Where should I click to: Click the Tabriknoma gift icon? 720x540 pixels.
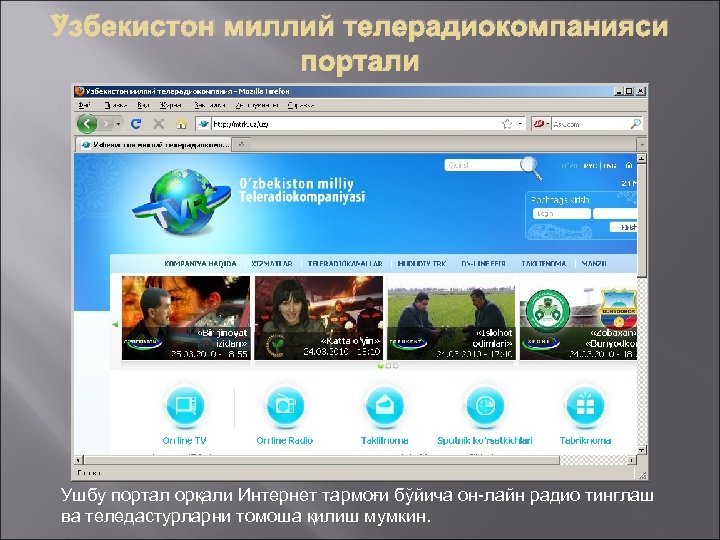585,406
